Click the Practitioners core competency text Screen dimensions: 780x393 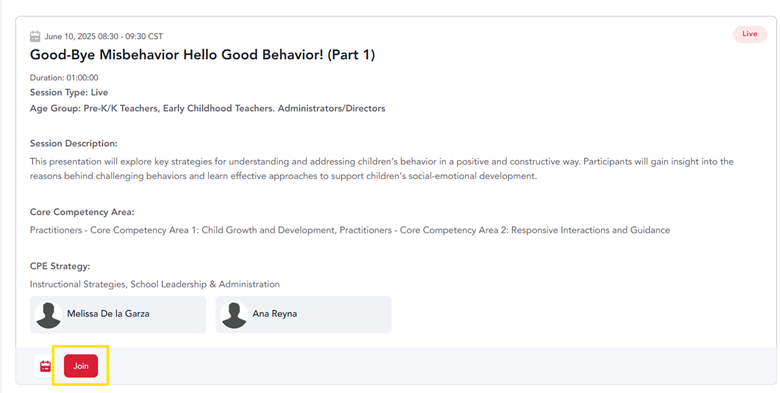pos(350,230)
